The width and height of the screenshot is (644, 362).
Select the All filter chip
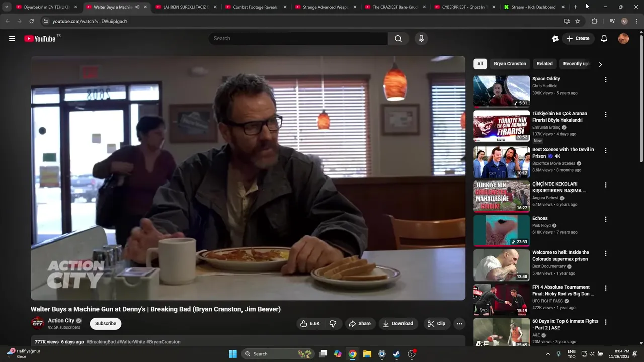(x=480, y=64)
